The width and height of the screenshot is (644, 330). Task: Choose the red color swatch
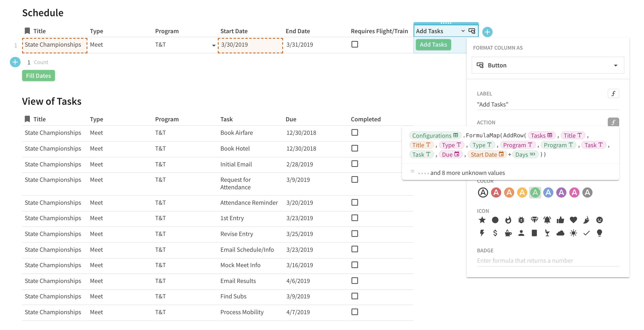(496, 192)
